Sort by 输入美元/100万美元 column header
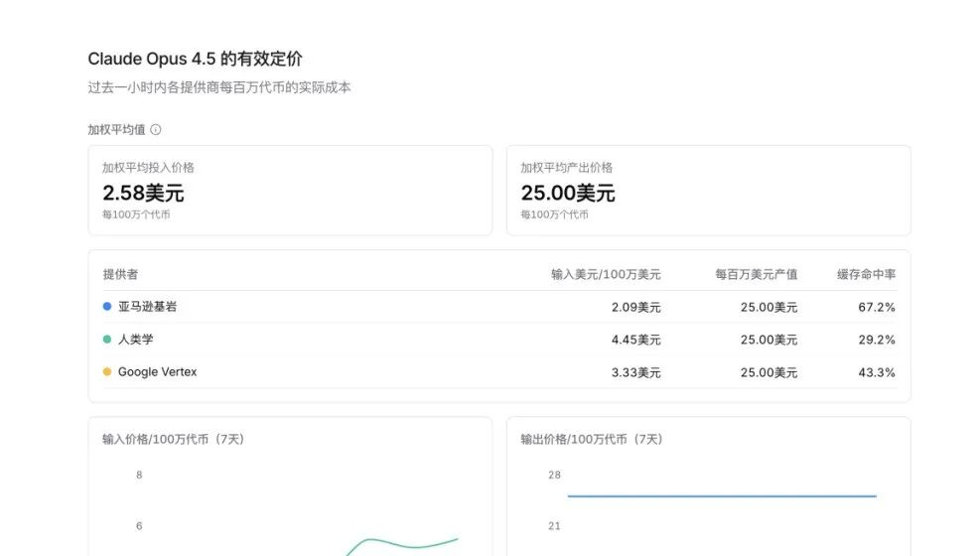The image size is (980, 556). [606, 274]
